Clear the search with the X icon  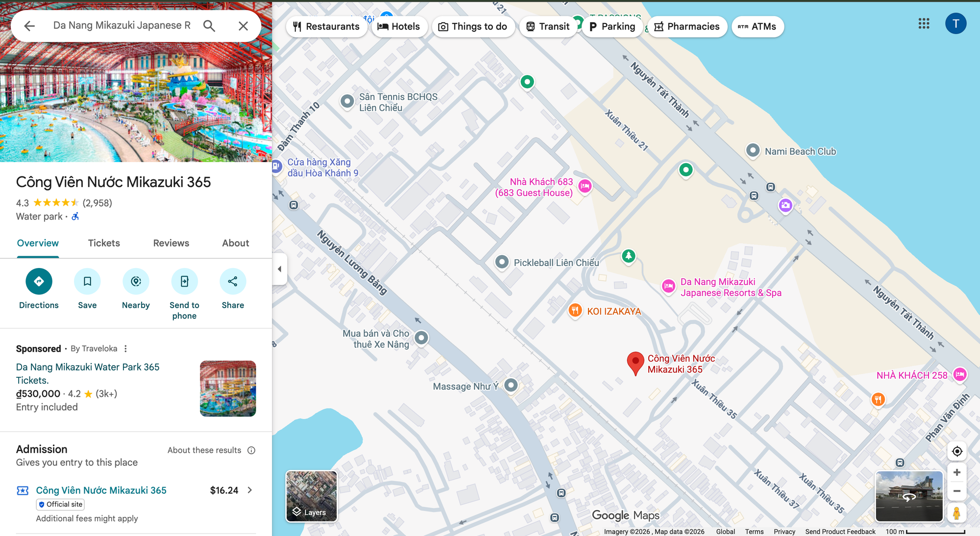pos(244,26)
